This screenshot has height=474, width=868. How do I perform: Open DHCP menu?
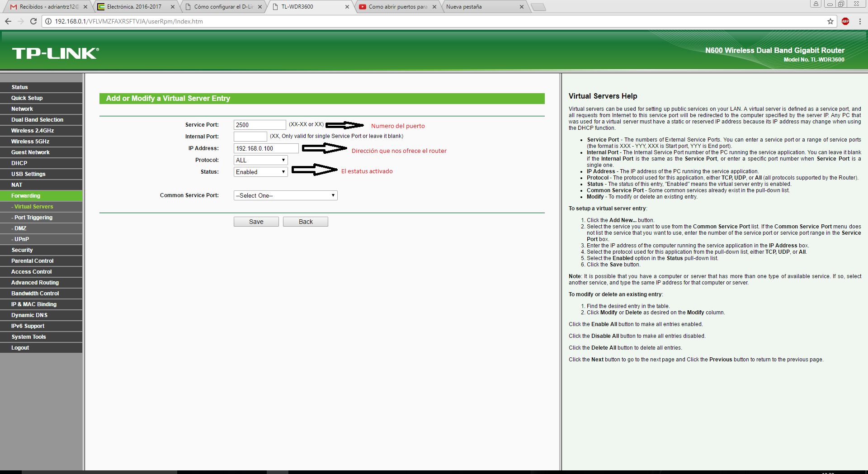(x=41, y=163)
